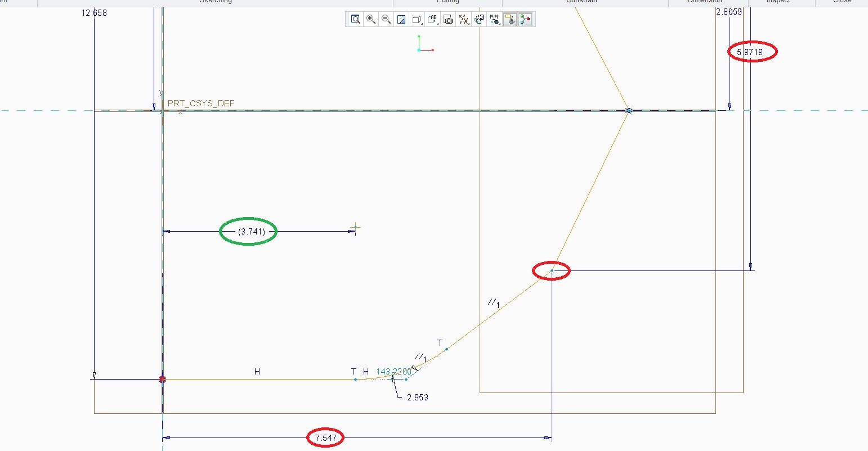Open the View Manager camera icon
868x451 pixels.
pyautogui.click(x=448, y=20)
